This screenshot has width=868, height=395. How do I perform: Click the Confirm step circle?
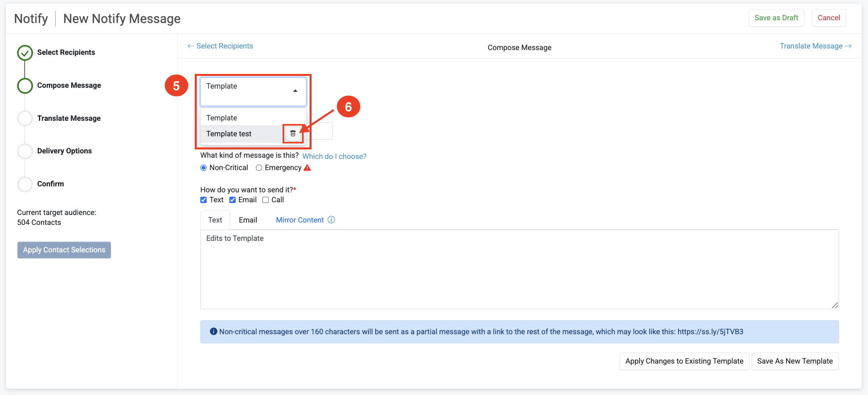click(25, 184)
